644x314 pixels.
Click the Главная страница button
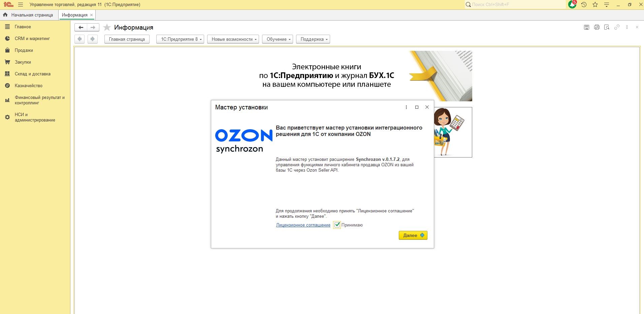(127, 39)
